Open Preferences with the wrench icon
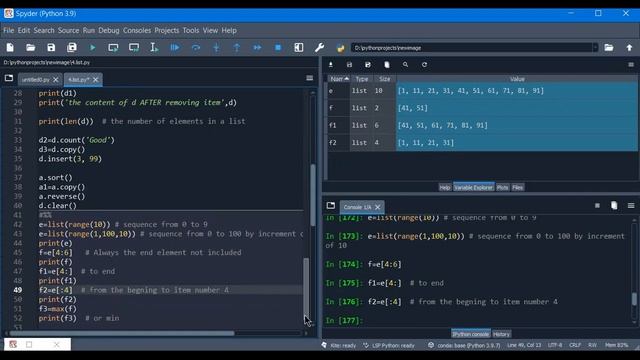 point(319,48)
